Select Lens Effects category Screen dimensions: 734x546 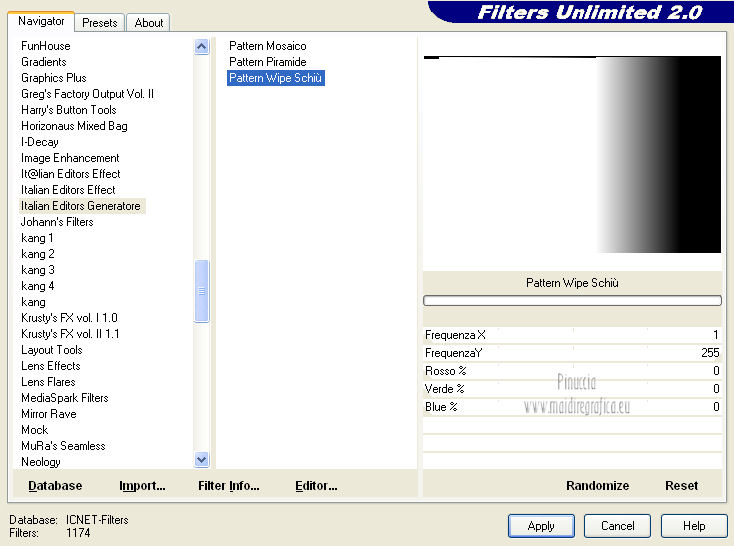coord(51,366)
